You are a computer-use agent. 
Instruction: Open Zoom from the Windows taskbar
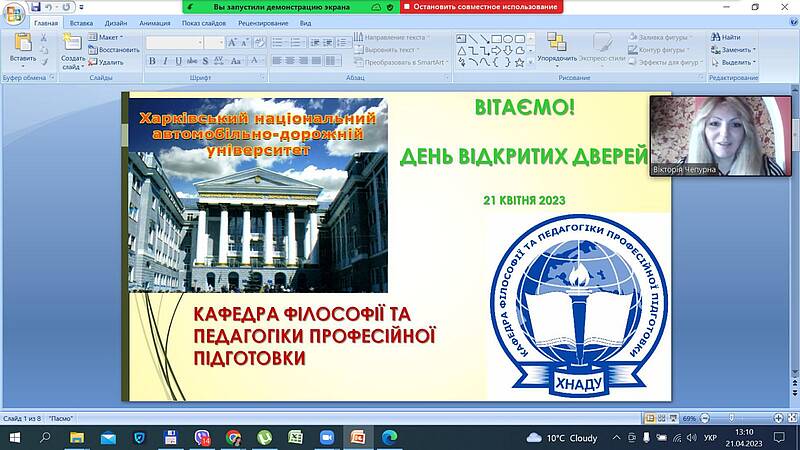pyautogui.click(x=327, y=437)
